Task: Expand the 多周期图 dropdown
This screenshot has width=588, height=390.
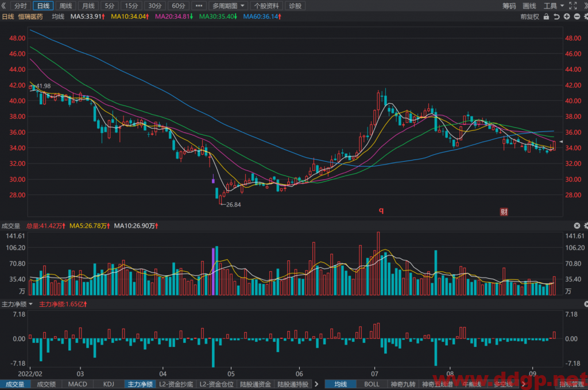Action: point(229,6)
